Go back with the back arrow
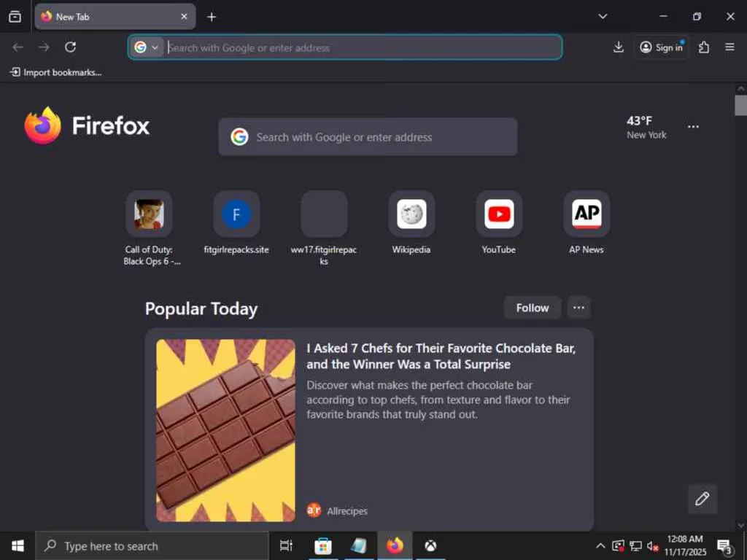Screen dimensions: 747x560 click(18, 47)
